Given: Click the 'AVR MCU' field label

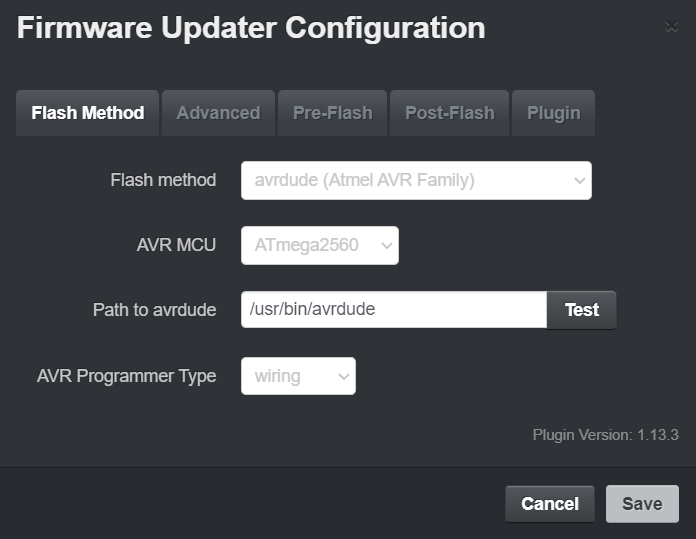Looking at the screenshot, I should 176,245.
